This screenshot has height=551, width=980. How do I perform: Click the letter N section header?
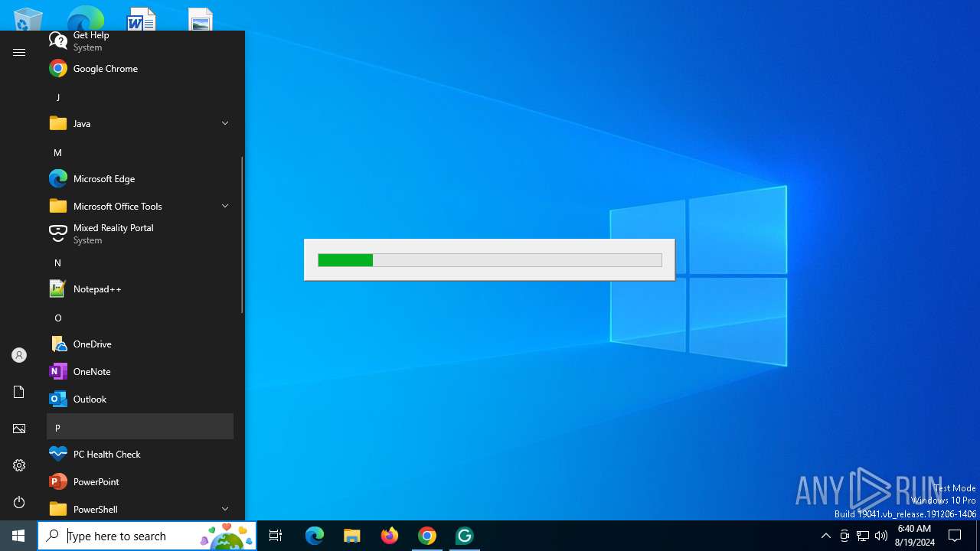[x=140, y=262]
